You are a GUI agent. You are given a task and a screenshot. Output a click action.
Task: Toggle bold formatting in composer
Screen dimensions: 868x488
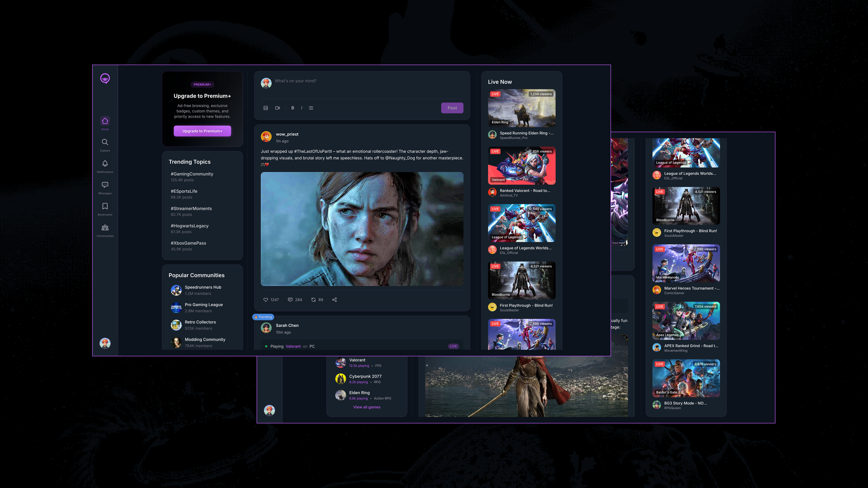point(293,108)
